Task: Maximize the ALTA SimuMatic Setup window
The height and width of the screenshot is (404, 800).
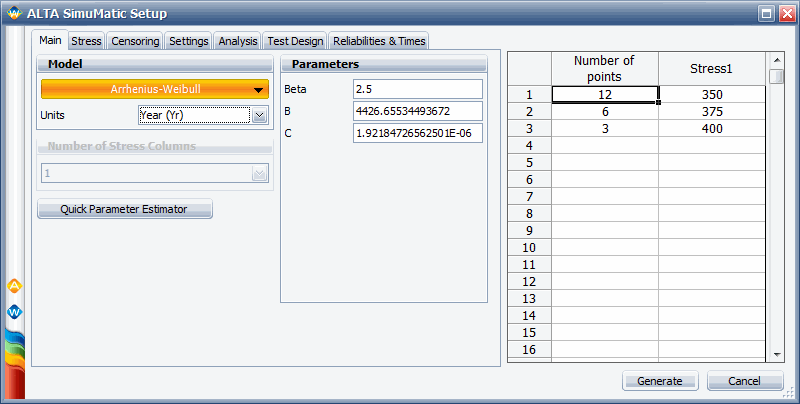Action: (x=767, y=13)
